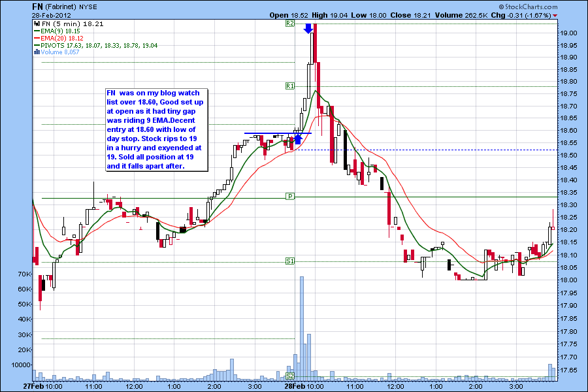
Task: Click the PIVOTS 17.63, 18.07 legend text
Action: [x=99, y=45]
